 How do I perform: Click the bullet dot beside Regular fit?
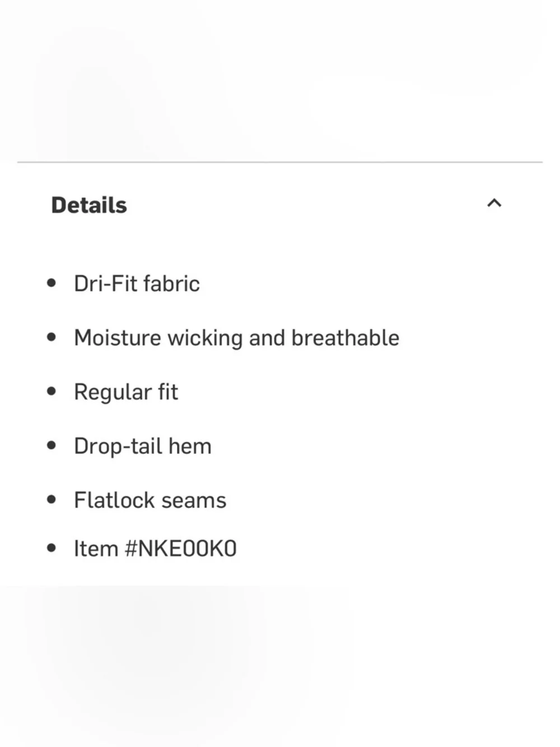[x=52, y=391]
